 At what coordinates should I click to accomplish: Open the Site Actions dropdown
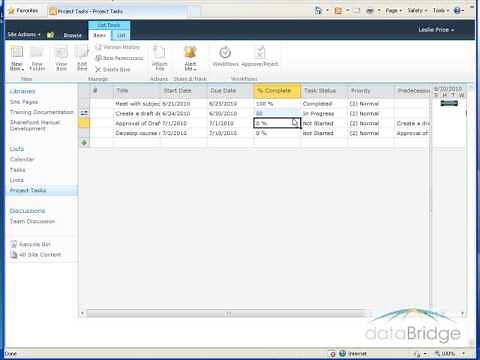24,35
